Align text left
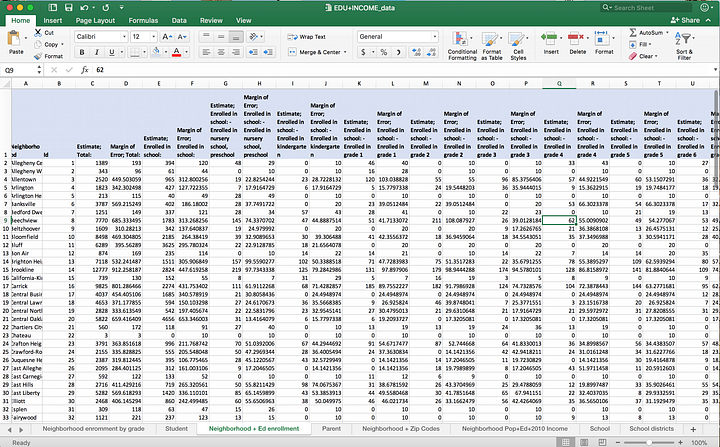Screen dimensions: 720x447 (206, 52)
